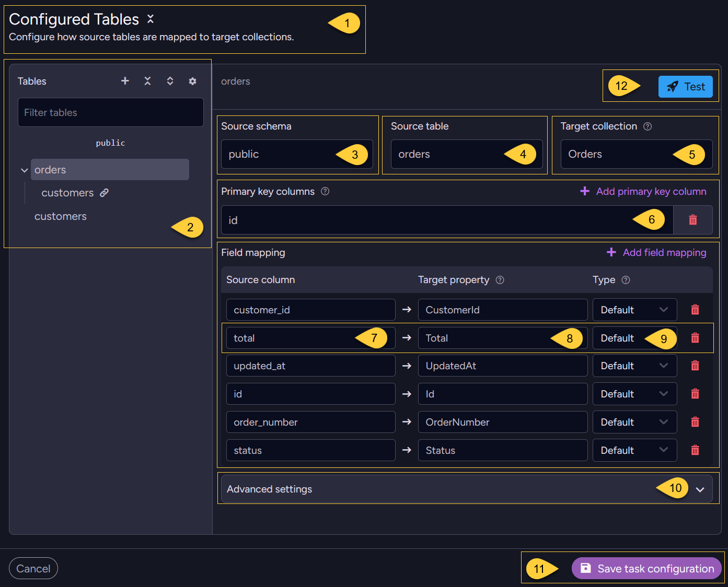Select top-level customers table

click(61, 216)
